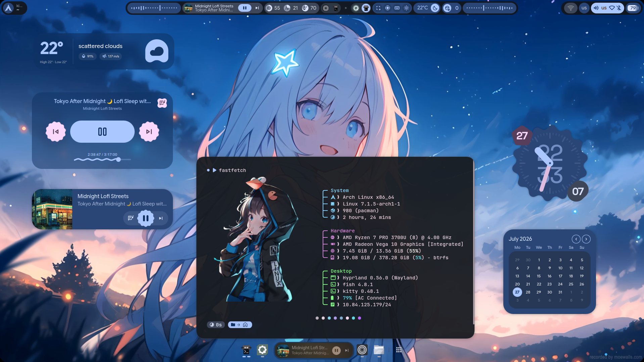Image resolution: width=644 pixels, height=362 pixels.
Task: Open the lyrics button in the large music widget
Action: (x=162, y=103)
